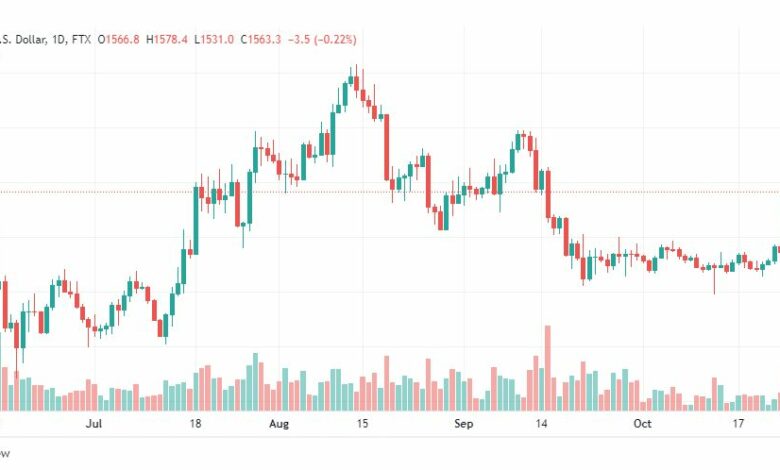Viewport: 780px width, 470px height.
Task: Select the 14 date label on the time axis
Action: (541, 424)
